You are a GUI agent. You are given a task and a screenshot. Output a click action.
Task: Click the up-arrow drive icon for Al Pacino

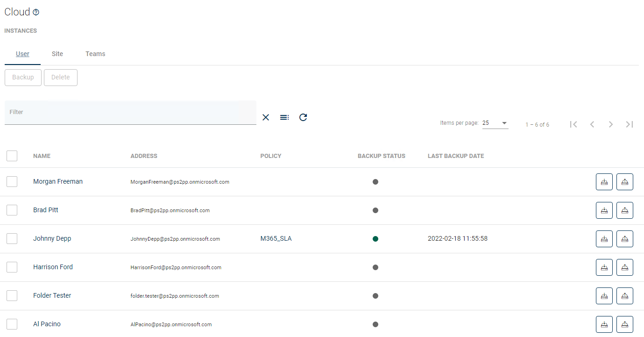pyautogui.click(x=624, y=324)
